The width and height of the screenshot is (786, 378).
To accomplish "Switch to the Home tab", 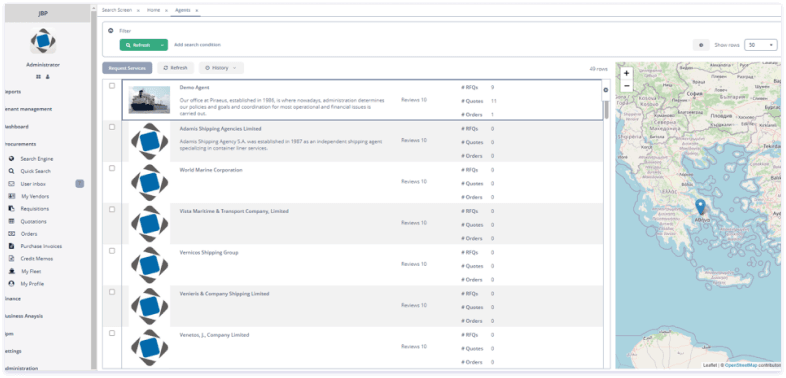I will tap(153, 10).
